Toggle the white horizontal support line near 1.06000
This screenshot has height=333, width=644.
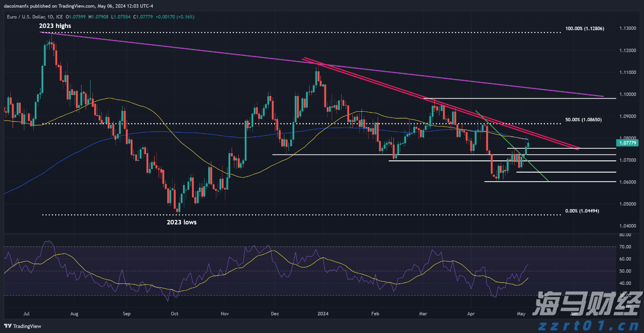(x=563, y=181)
